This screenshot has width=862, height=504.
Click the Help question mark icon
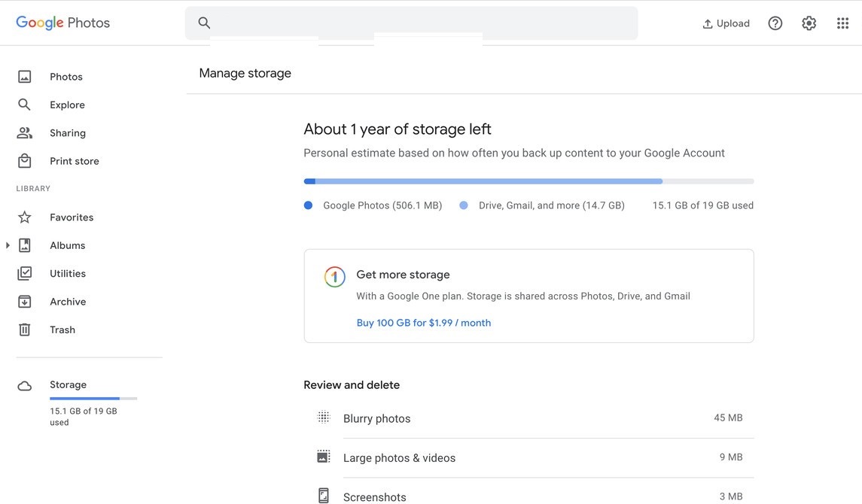(775, 23)
